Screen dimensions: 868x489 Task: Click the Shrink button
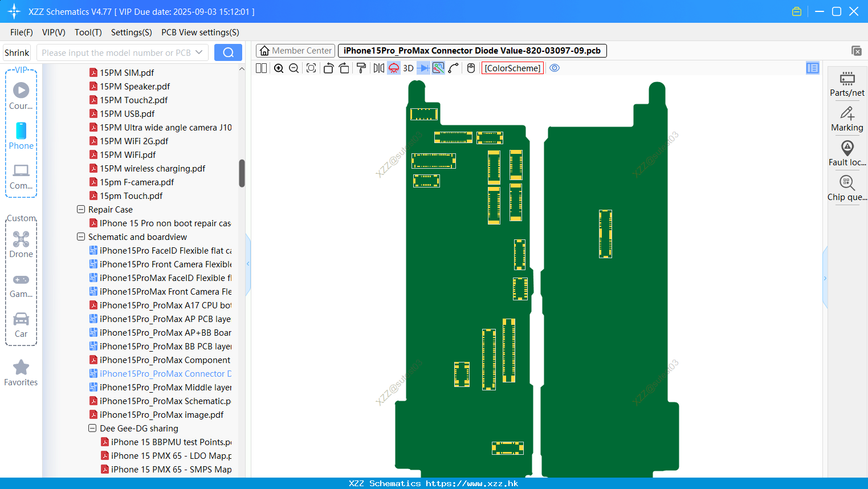17,52
